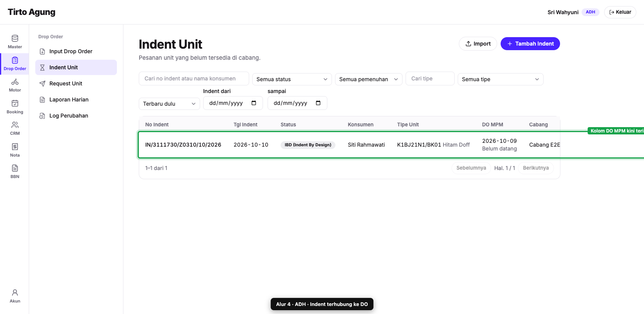This screenshot has width=644, height=314.
Task: Click the Konsumen column header
Action: click(x=360, y=124)
